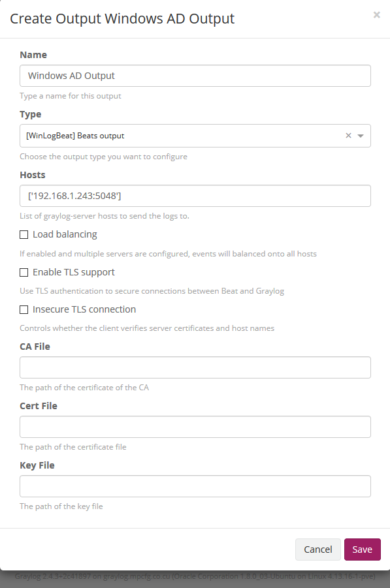Cancel creating the output
Screen dimensions: 390x588
pyautogui.click(x=318, y=549)
